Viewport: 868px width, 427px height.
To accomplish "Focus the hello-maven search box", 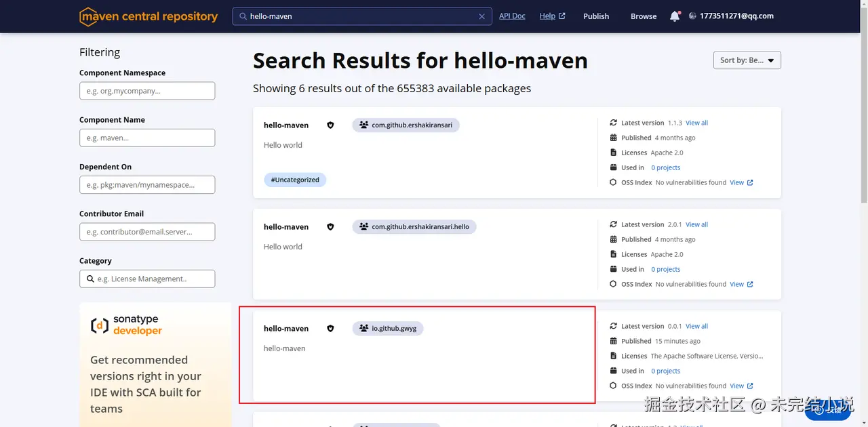I will pyautogui.click(x=362, y=16).
